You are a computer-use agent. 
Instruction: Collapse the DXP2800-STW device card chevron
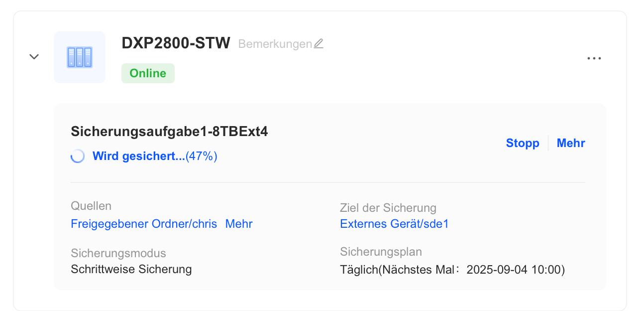(x=34, y=57)
